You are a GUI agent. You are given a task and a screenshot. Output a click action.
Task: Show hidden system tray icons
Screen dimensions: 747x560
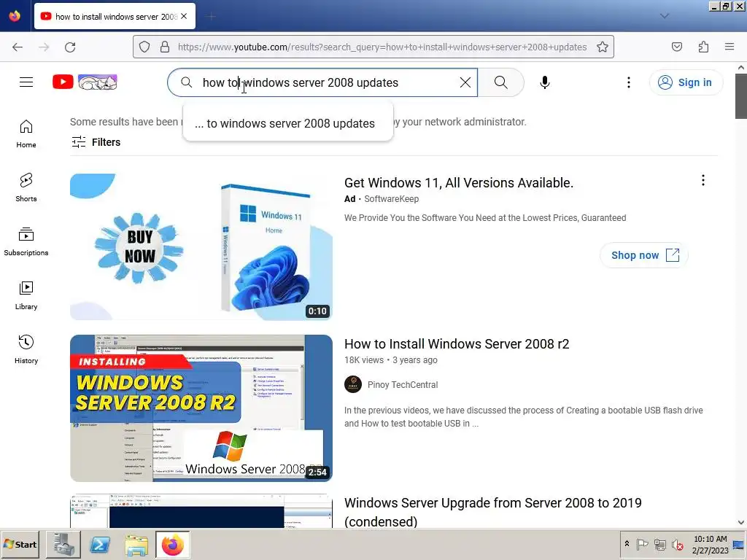point(627,544)
